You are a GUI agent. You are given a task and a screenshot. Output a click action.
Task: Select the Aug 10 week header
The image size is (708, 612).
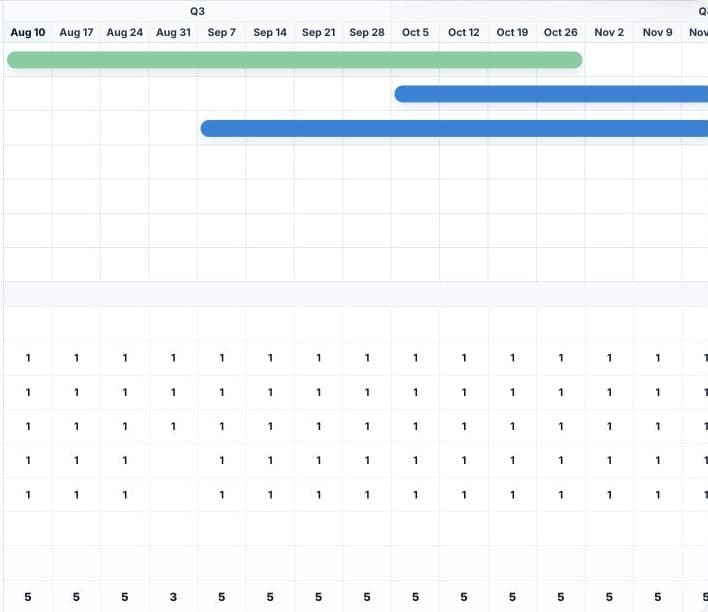point(28,33)
